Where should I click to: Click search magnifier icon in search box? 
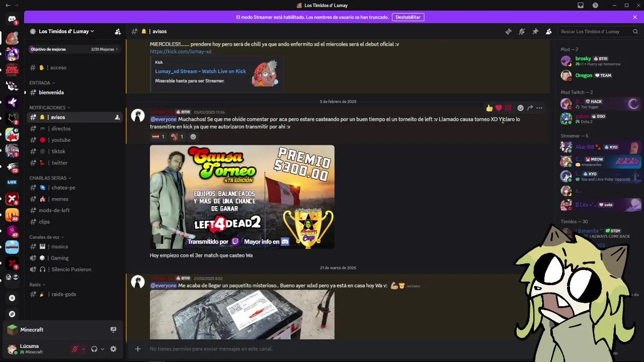[x=635, y=31]
